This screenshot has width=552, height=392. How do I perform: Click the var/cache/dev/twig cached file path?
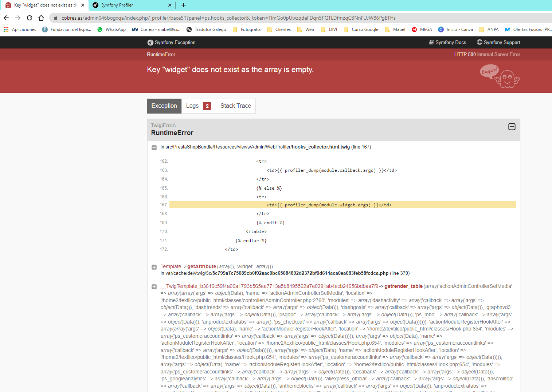point(277,273)
